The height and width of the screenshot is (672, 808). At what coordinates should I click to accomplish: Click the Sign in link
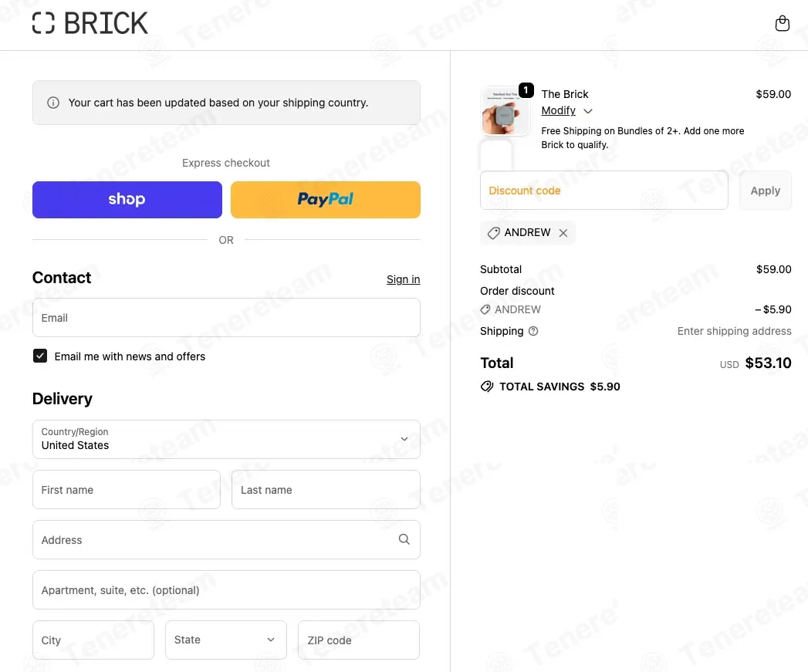(403, 279)
